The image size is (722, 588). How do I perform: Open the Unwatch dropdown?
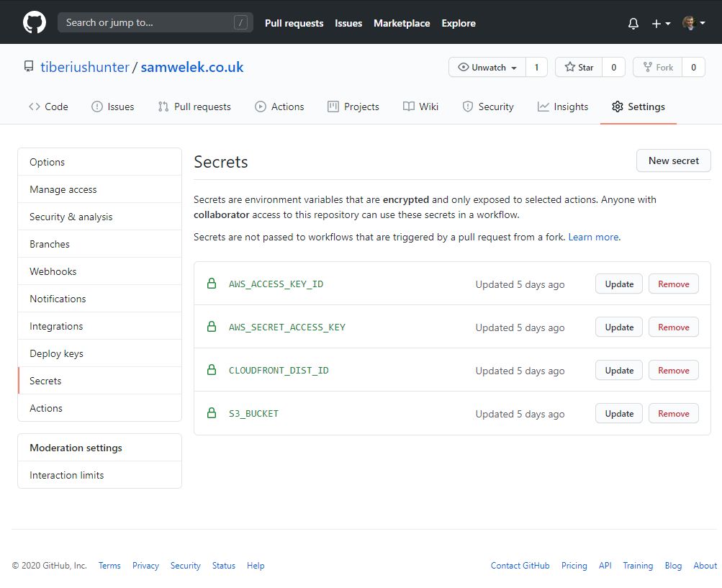(x=487, y=67)
